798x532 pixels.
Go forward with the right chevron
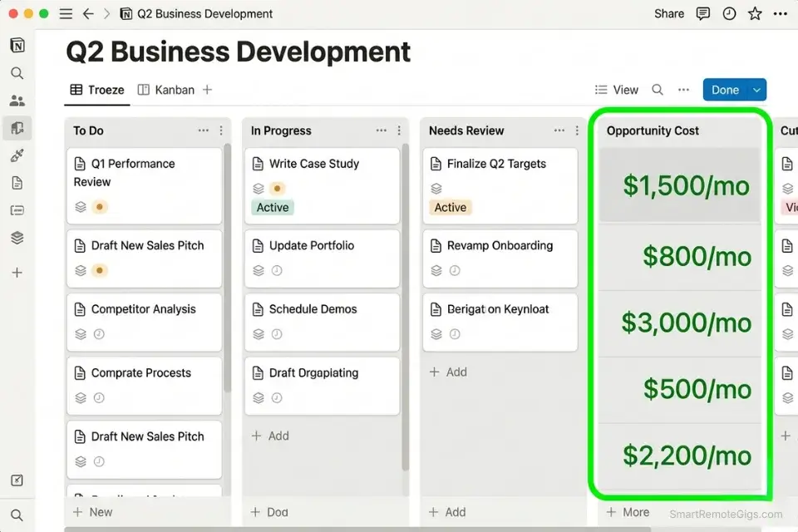click(x=106, y=14)
